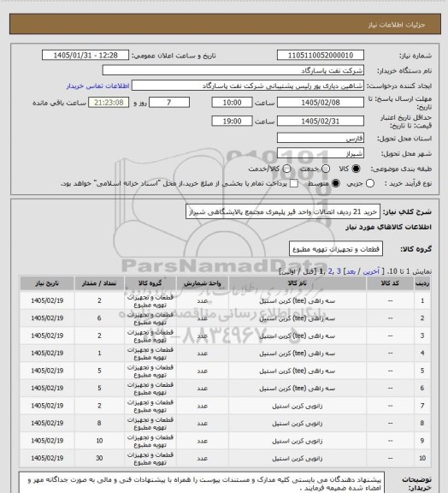Viewport: 448px width, 493px height.
Task: Click item name in row 7 زانویی کربن استیل
Action: click(x=298, y=406)
